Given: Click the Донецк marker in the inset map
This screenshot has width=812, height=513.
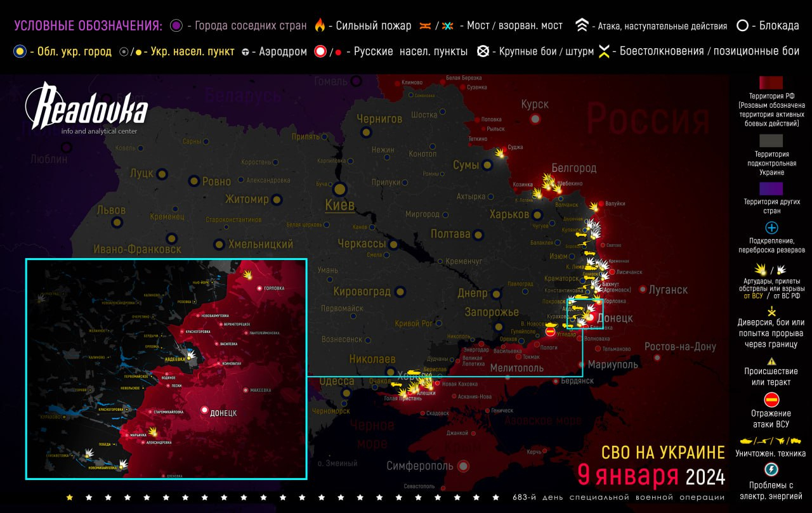Looking at the screenshot, I should tap(205, 410).
